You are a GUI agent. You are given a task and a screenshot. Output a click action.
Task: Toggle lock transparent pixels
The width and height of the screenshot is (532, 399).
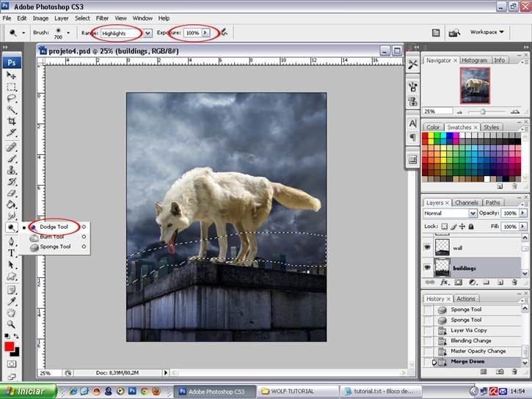tap(444, 226)
